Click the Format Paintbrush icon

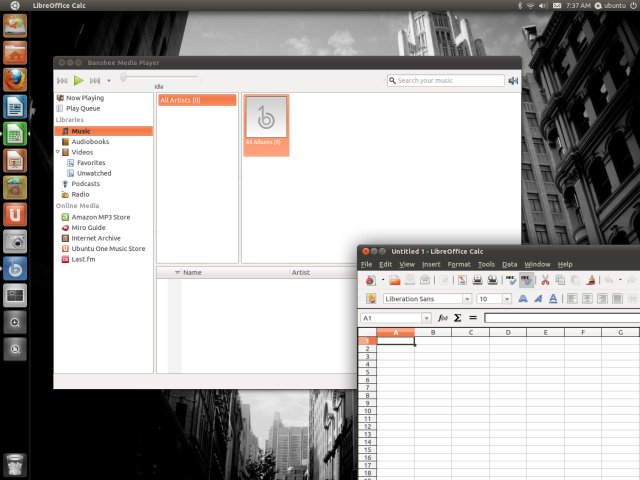tap(590, 280)
